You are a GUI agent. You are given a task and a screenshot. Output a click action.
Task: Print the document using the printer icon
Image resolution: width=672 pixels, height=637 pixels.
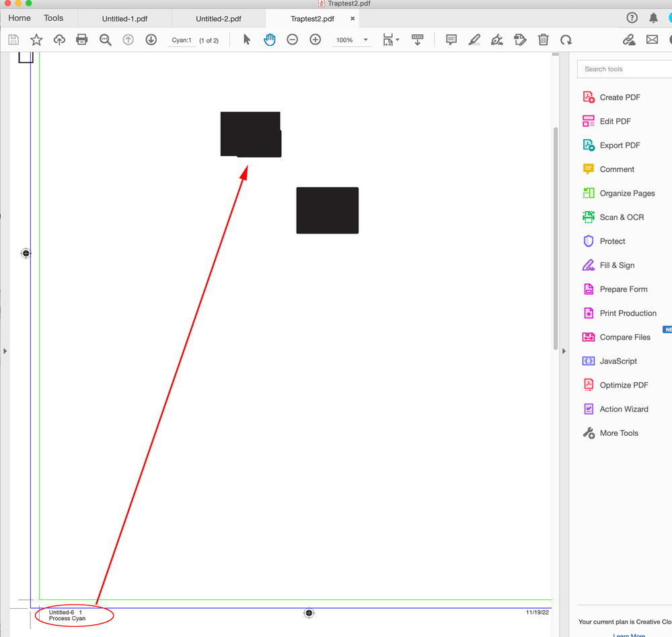pyautogui.click(x=81, y=40)
